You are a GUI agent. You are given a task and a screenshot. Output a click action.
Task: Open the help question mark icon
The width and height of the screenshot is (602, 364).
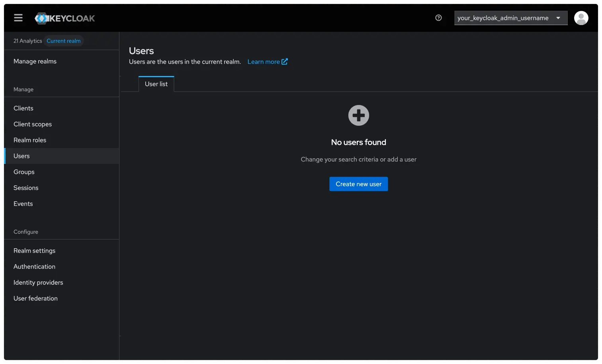[438, 18]
